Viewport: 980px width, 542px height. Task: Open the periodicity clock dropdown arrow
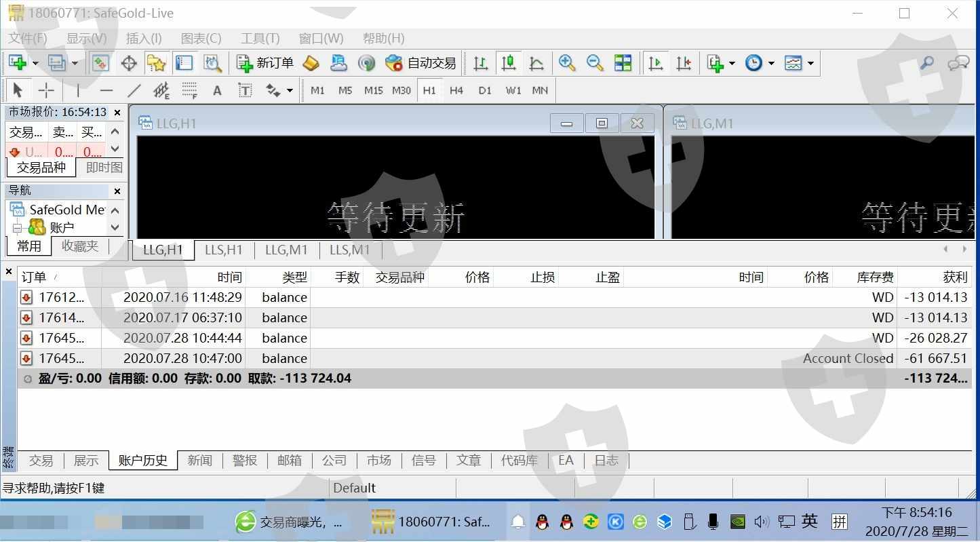click(x=771, y=64)
